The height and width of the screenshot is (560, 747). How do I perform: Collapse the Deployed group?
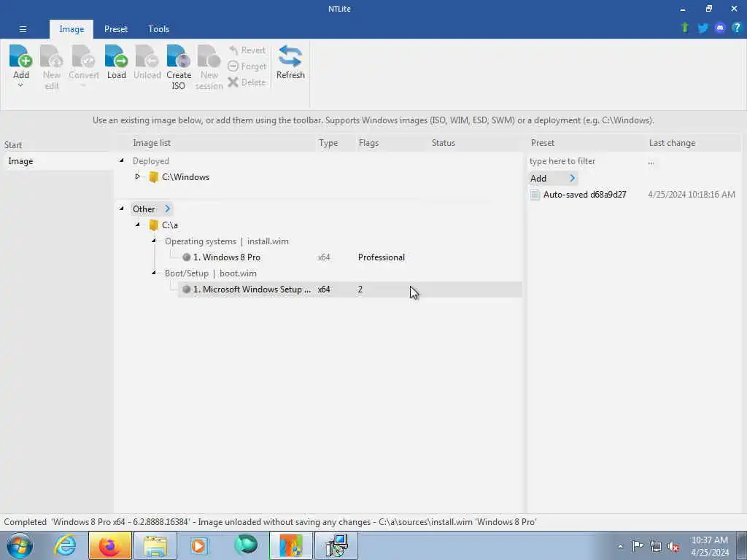pyautogui.click(x=122, y=160)
